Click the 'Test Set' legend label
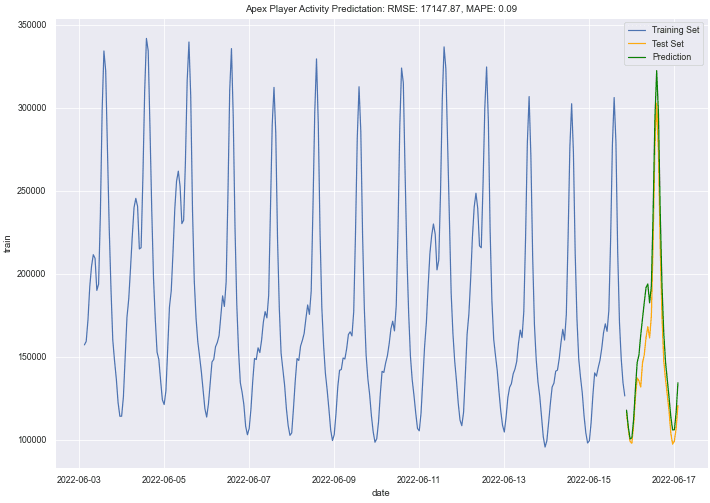710x503 pixels. click(x=668, y=43)
